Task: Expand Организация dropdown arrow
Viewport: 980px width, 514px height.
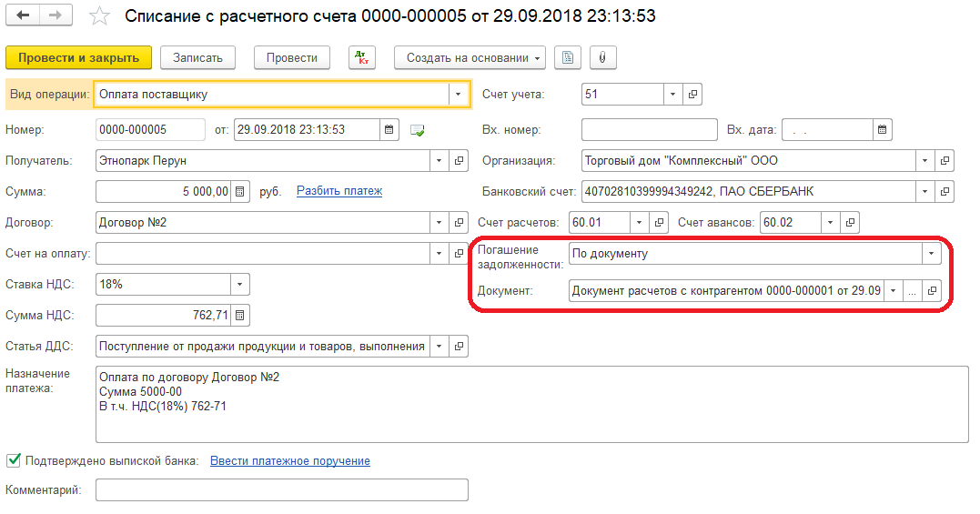Action: click(925, 160)
